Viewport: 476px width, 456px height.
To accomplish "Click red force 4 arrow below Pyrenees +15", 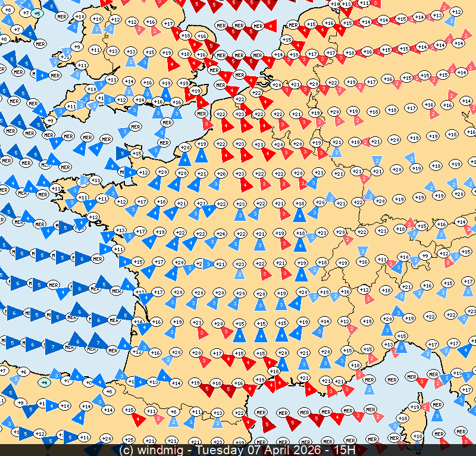I will 139,419.
